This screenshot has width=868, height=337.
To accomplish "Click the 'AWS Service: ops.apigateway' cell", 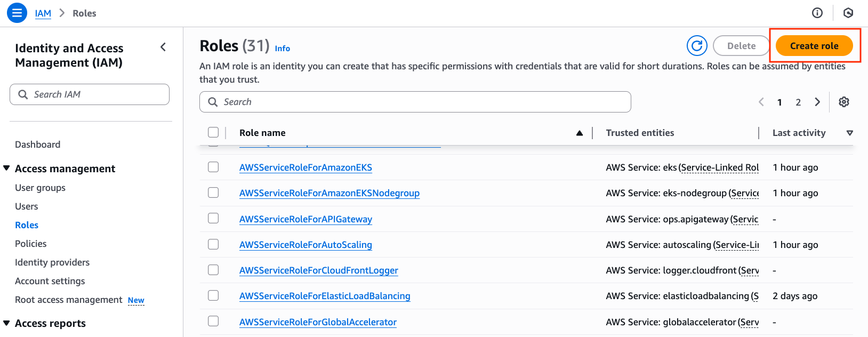I will pyautogui.click(x=682, y=219).
